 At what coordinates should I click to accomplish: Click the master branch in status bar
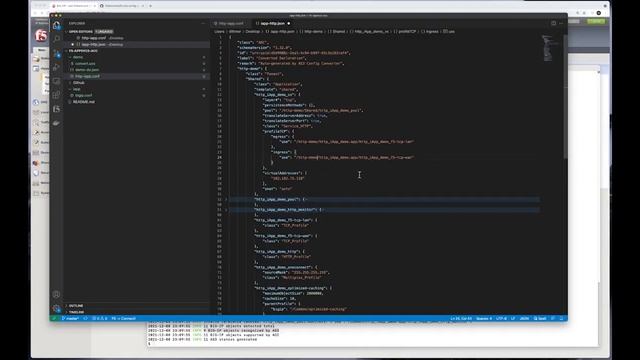70,318
